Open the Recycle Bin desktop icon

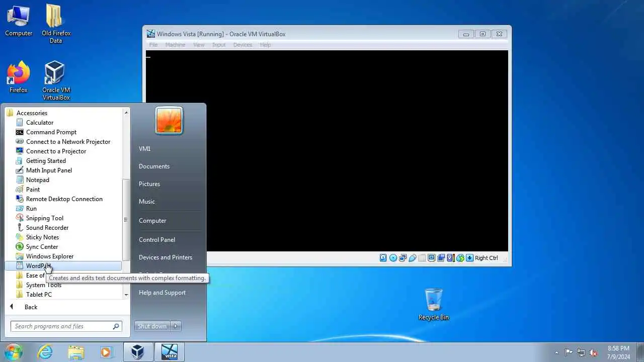(433, 304)
